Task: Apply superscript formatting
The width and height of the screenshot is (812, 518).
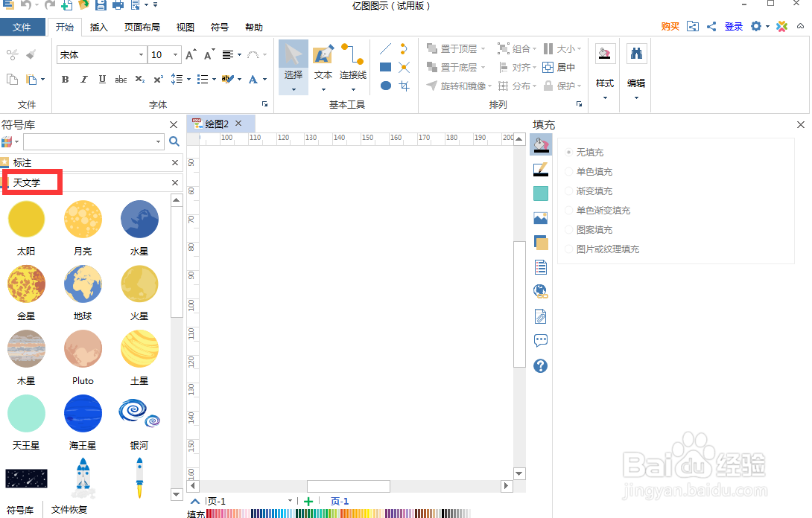Action: point(158,79)
